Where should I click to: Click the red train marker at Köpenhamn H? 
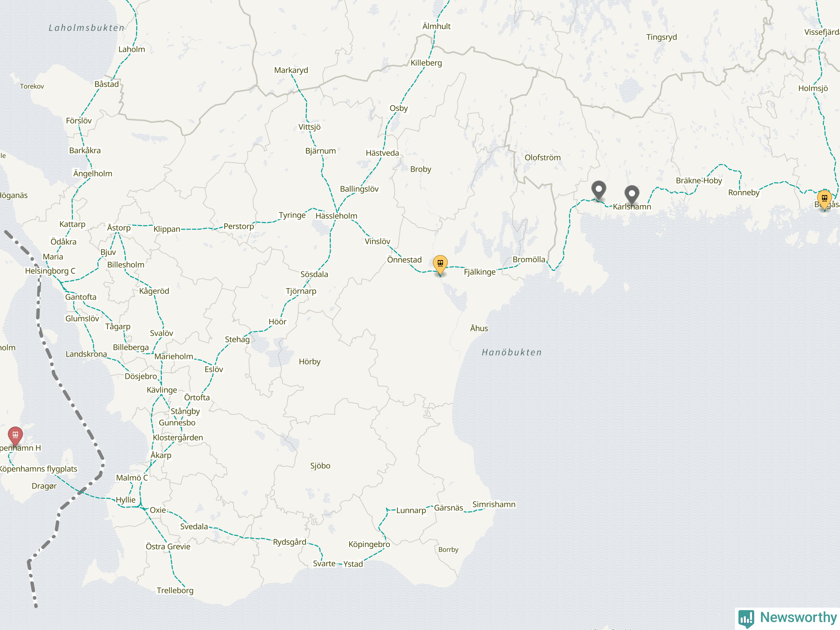pos(15,436)
